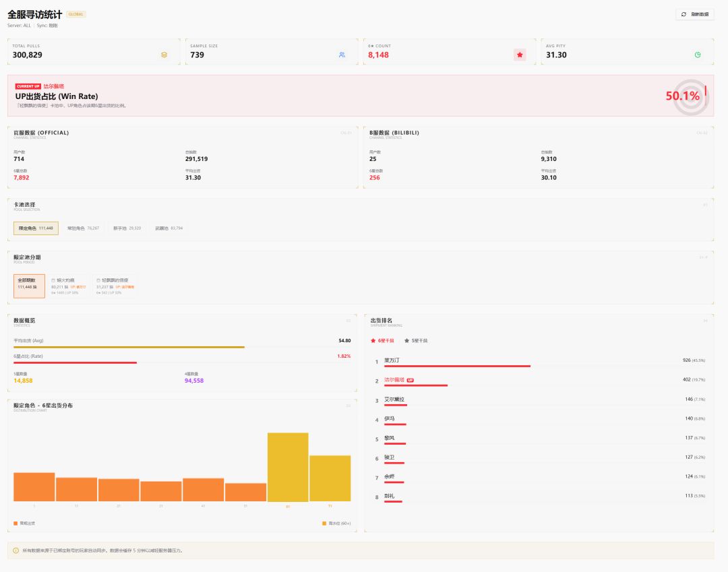Switch to the 6星干员 ranking tab
The height and width of the screenshot is (572, 728).
(x=383, y=340)
